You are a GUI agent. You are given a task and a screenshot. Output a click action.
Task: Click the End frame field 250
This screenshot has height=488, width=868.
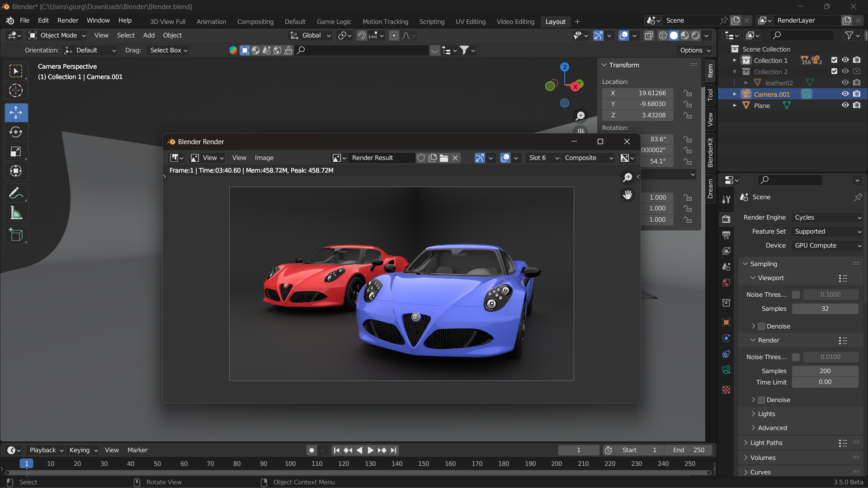coord(689,450)
